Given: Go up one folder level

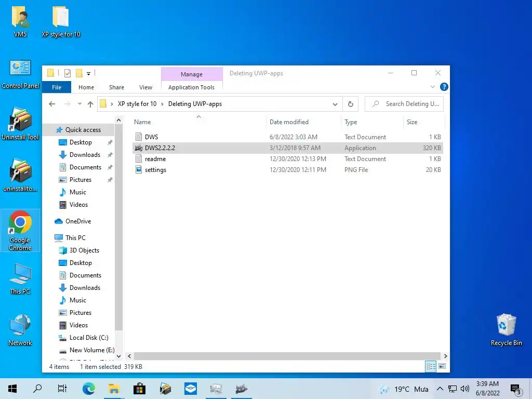Looking at the screenshot, I should (90, 104).
